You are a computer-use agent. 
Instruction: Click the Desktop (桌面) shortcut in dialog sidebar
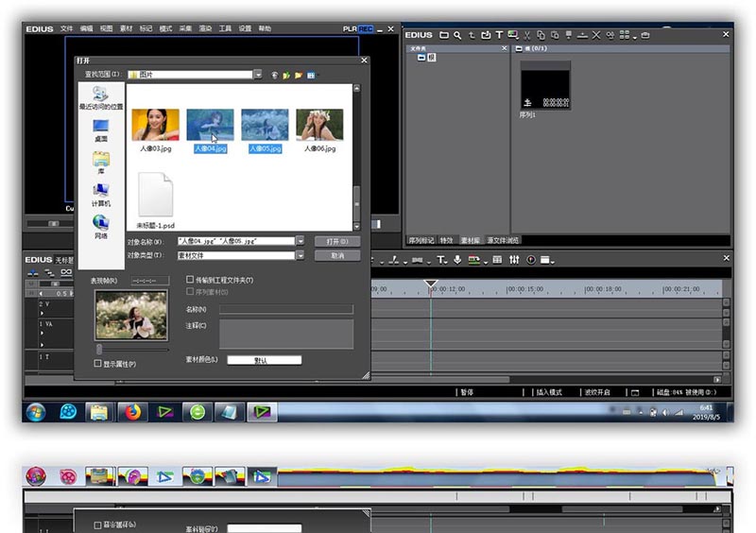point(101,130)
